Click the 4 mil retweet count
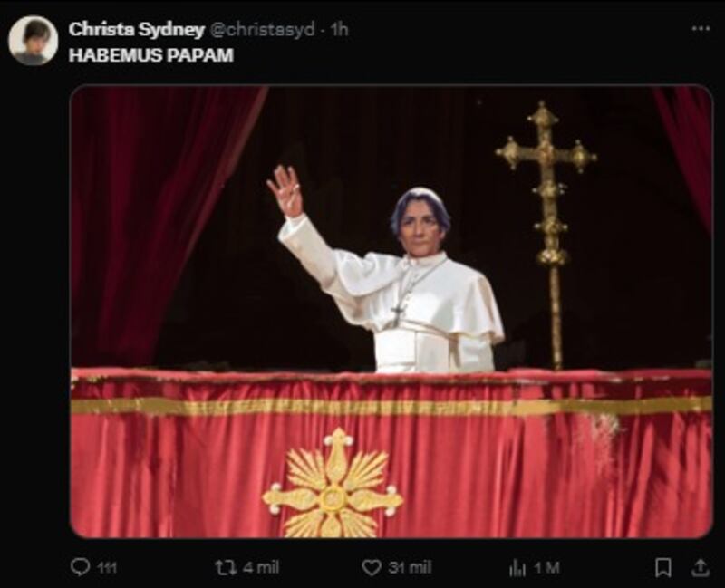The image size is (725, 588). pos(260,568)
